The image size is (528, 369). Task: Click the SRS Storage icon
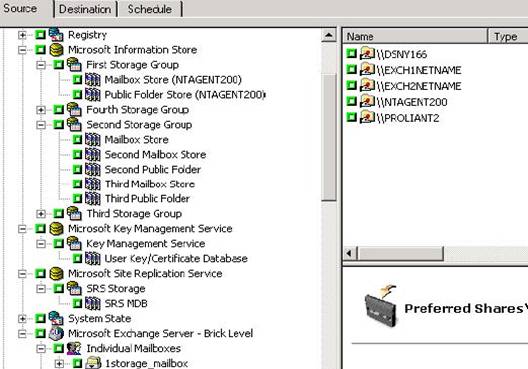pos(74,289)
